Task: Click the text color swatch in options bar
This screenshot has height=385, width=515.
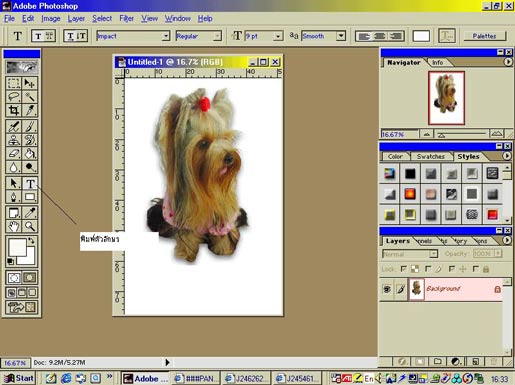Action: point(421,36)
